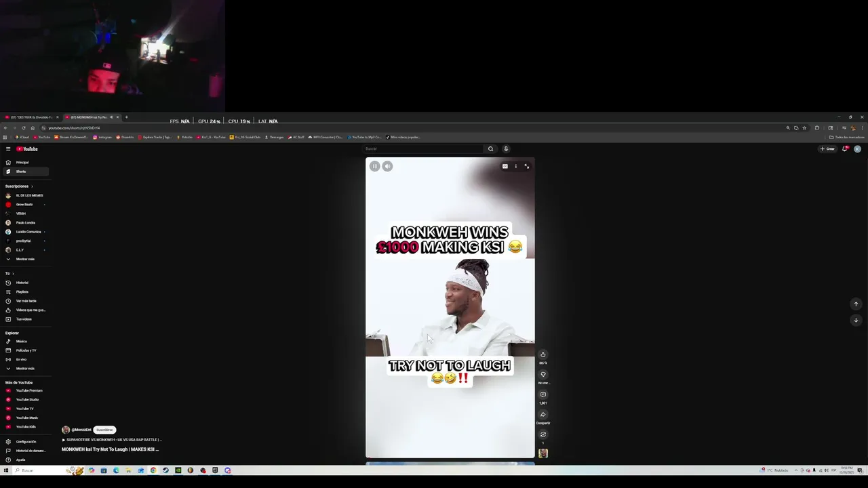The width and height of the screenshot is (868, 488).
Task: Open EL DE LOS MEMES subscription
Action: point(24,195)
